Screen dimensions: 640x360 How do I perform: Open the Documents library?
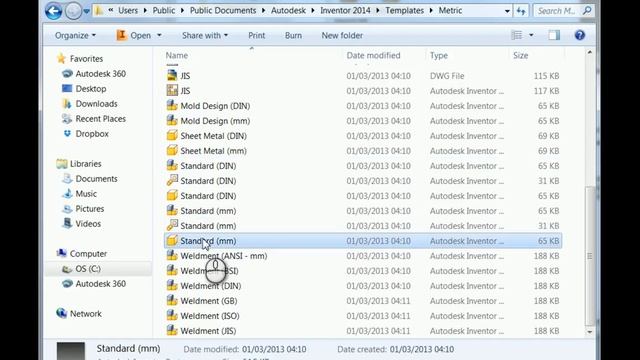point(96,179)
